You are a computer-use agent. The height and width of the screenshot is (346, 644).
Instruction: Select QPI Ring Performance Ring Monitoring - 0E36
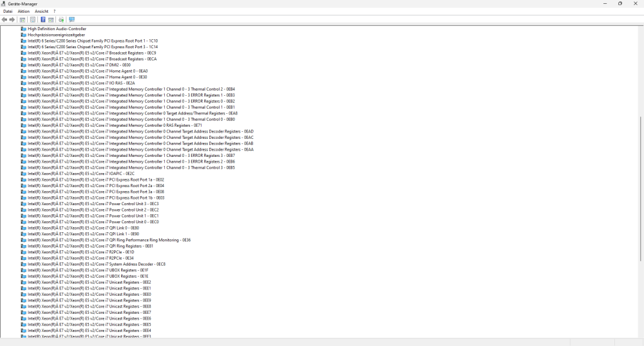(x=109, y=240)
